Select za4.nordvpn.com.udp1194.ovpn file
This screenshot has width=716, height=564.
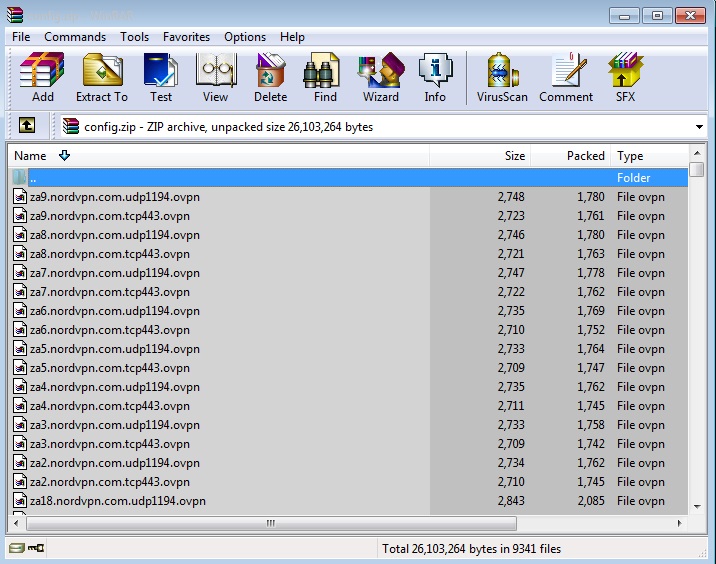(348, 386)
